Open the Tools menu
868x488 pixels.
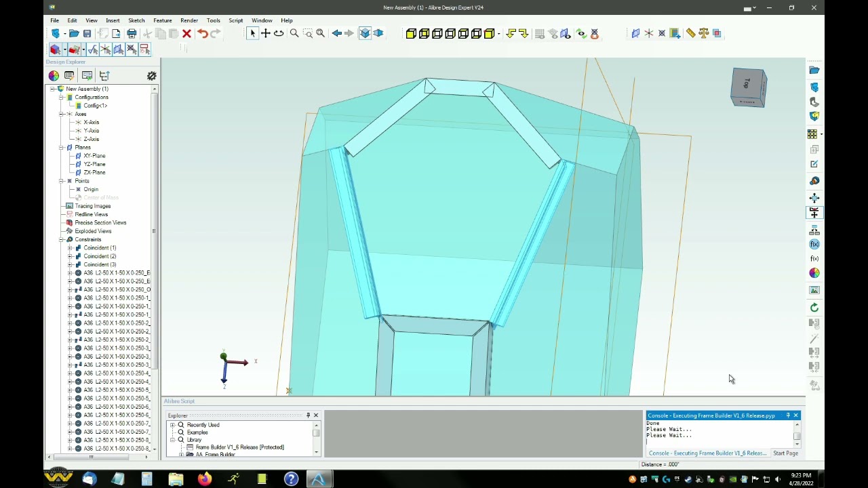pos(213,20)
